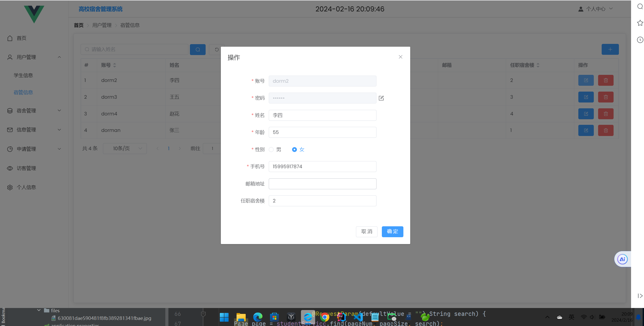Open the 个人中心 user dropdown
The image size is (644, 326).
(x=595, y=9)
